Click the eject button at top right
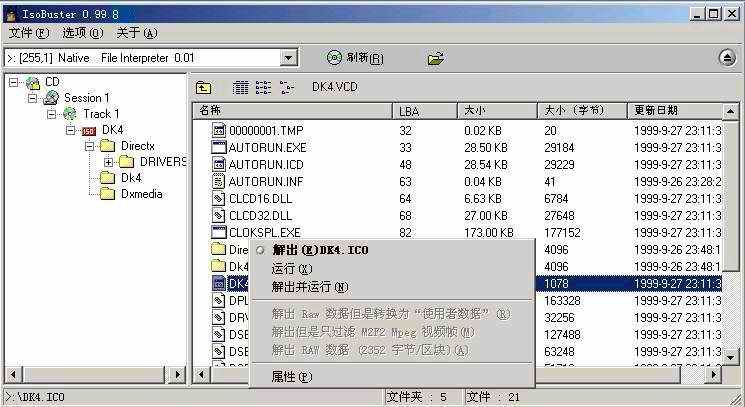 (x=726, y=58)
